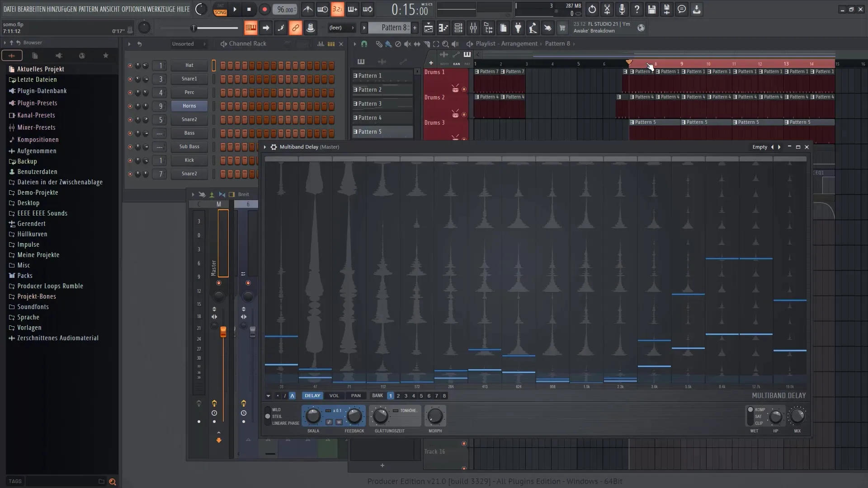Toggle loop recording icon
This screenshot has width=868, height=488.
[x=368, y=9]
